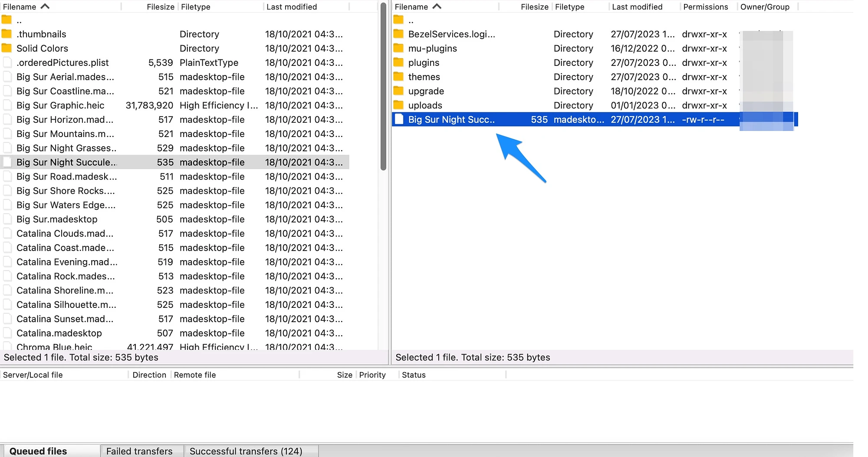Screen dimensions: 868x457
Task: Click the PlainTextType filetype cell
Action: (x=209, y=62)
